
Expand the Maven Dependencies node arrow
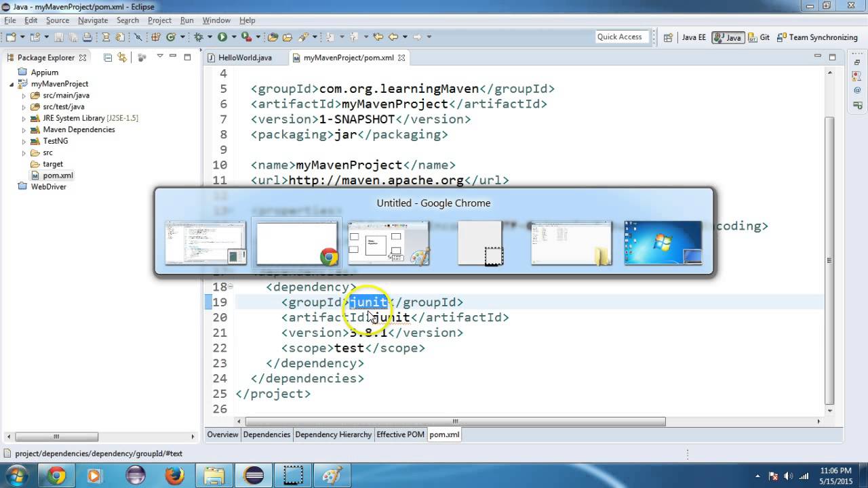click(x=24, y=129)
